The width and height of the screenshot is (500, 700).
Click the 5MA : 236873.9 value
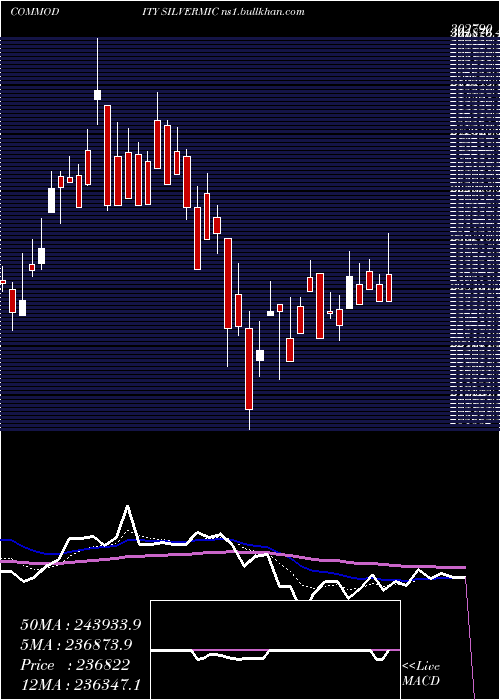pos(76,645)
